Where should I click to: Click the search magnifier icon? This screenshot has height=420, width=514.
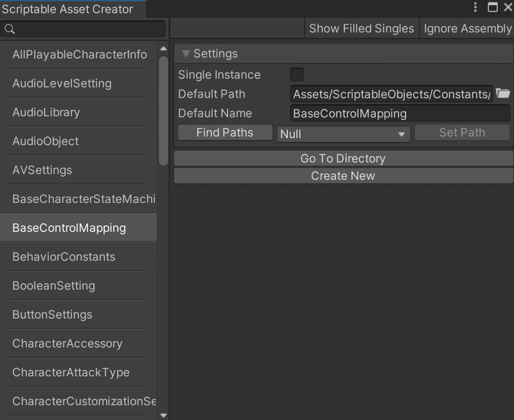pos(8,28)
